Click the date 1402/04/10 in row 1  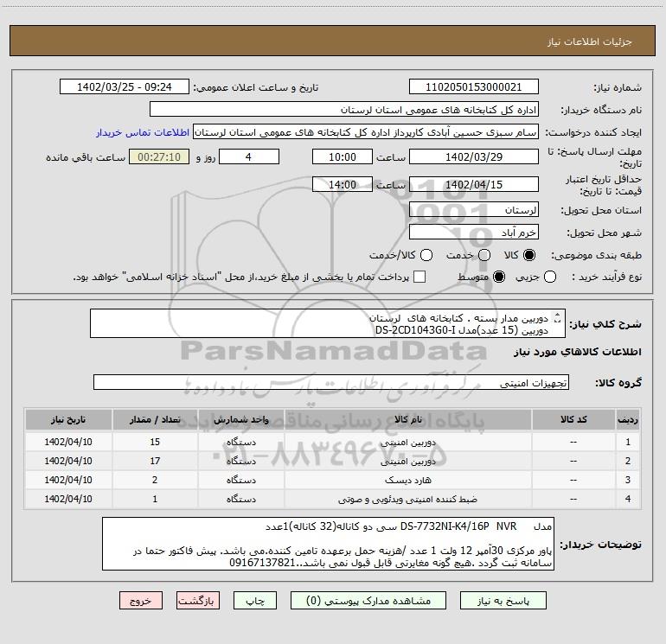(x=68, y=442)
